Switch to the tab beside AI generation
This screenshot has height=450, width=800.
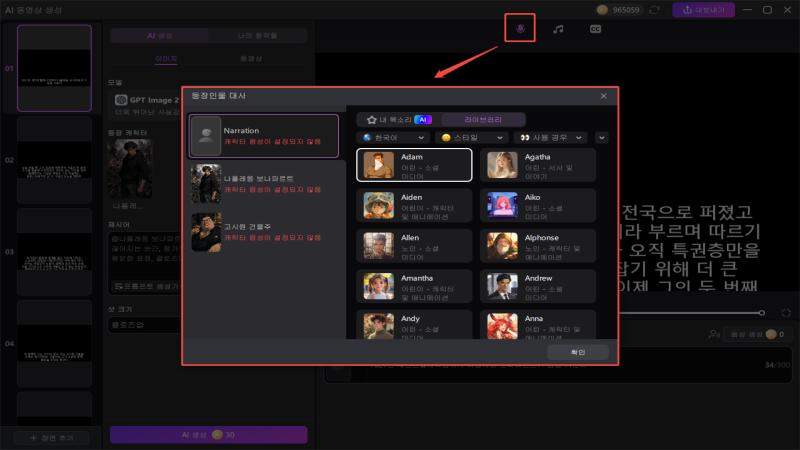point(258,36)
